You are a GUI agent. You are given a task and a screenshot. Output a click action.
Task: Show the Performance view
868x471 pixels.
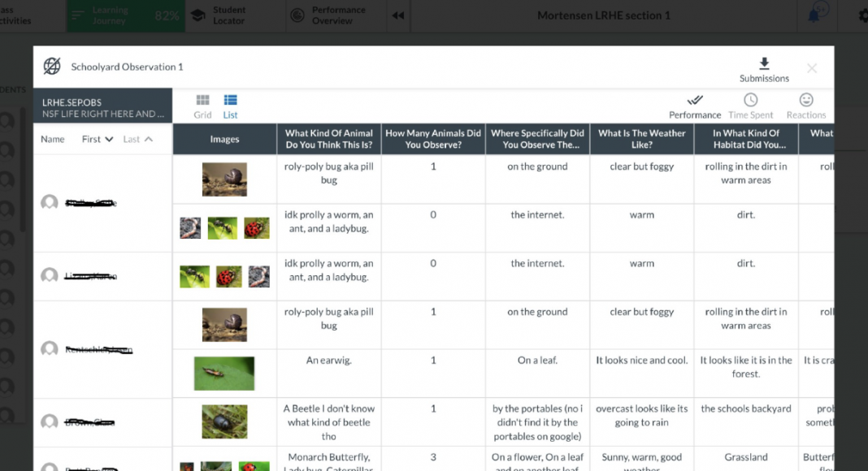[x=695, y=106]
